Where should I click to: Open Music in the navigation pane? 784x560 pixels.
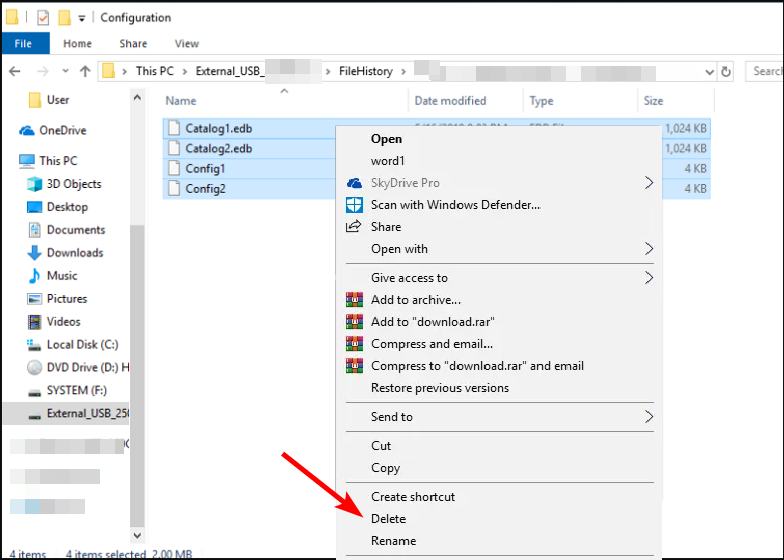tap(52, 276)
